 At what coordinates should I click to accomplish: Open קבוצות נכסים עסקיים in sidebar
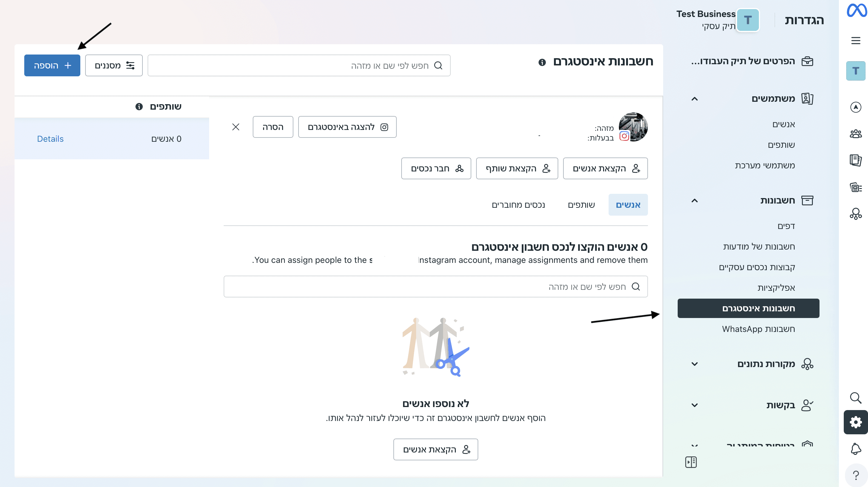(x=757, y=267)
